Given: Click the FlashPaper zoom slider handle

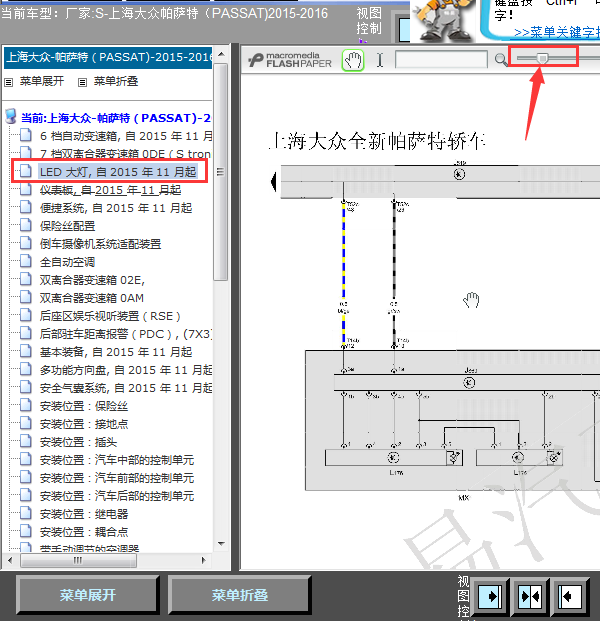Looking at the screenshot, I should point(542,58).
